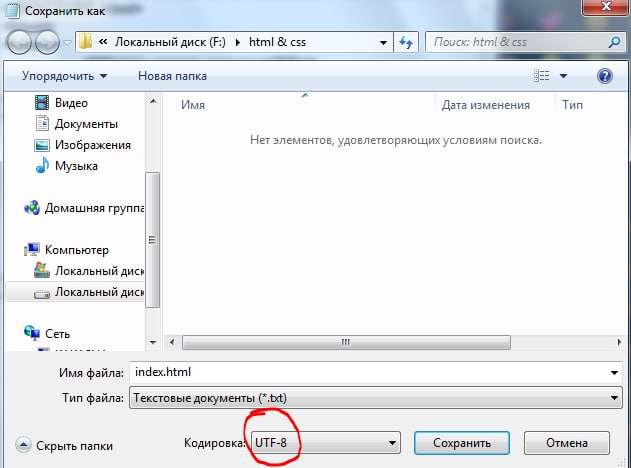Click the navigation pane vertical scrollbar thumb

coord(153,240)
